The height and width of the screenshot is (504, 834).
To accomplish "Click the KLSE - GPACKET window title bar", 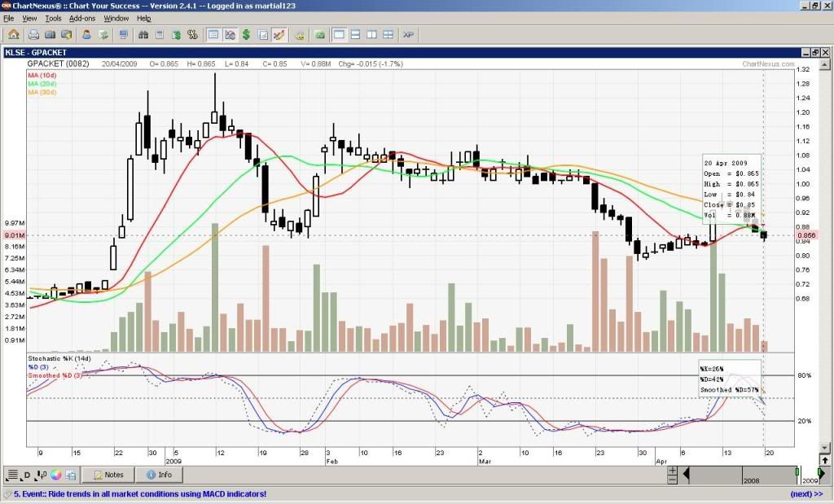I will coord(402,52).
